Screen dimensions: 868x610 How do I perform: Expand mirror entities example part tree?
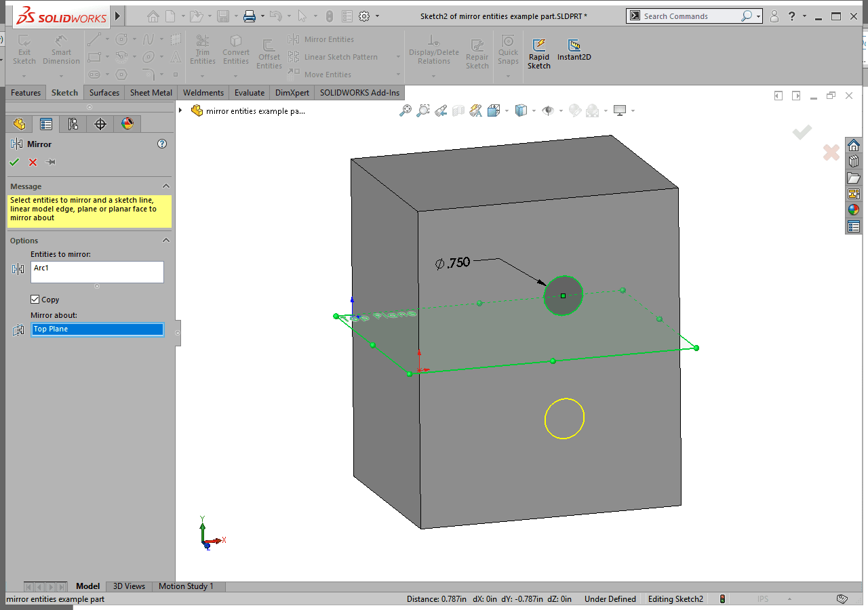coord(180,110)
